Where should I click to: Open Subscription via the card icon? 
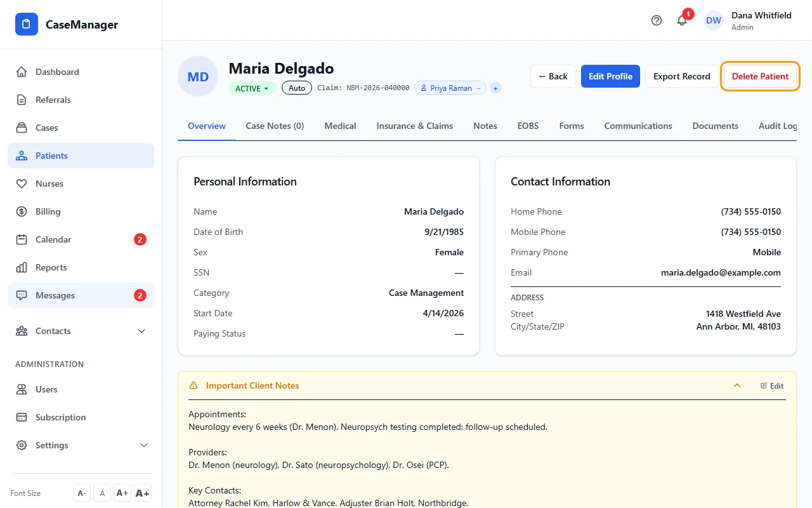pos(22,417)
